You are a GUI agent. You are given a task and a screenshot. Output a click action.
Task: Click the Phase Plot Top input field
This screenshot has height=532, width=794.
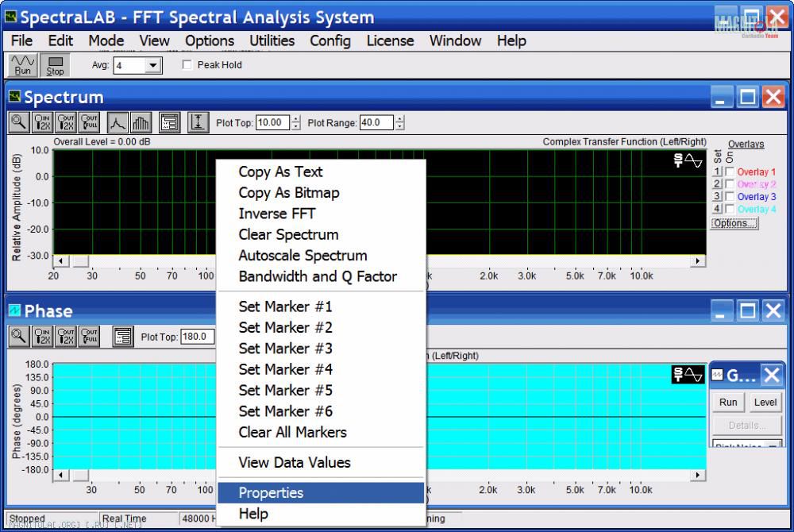[198, 337]
